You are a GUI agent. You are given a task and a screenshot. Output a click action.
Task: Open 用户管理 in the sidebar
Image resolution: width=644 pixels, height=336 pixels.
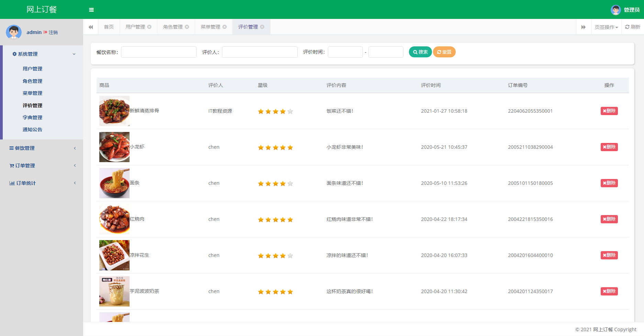pos(32,69)
